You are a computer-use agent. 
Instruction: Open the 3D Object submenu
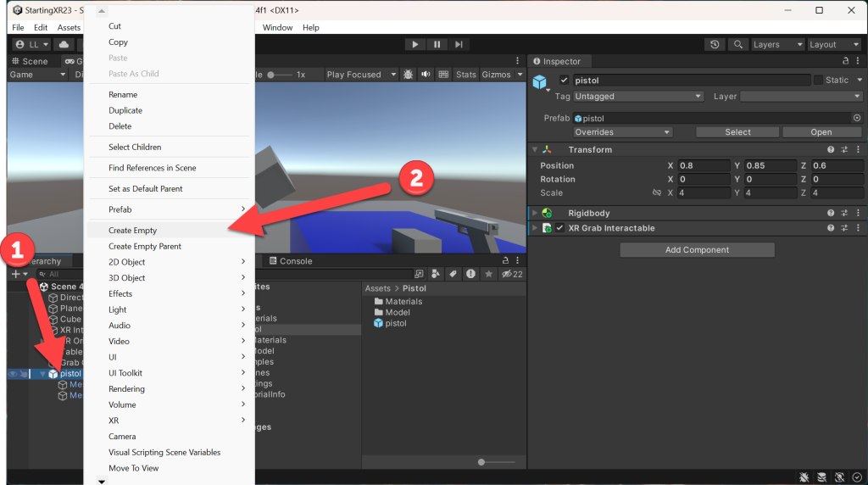point(169,278)
